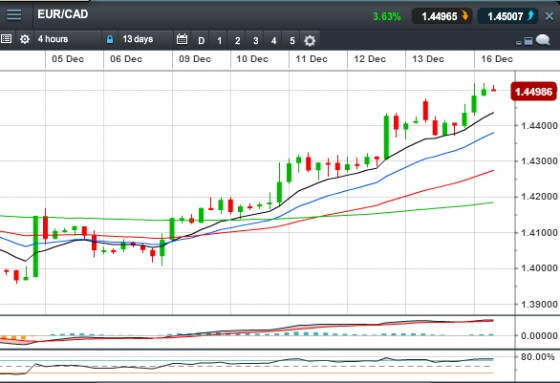Click the 3.63% change value
The width and height of the screenshot is (560, 383).
(x=387, y=16)
